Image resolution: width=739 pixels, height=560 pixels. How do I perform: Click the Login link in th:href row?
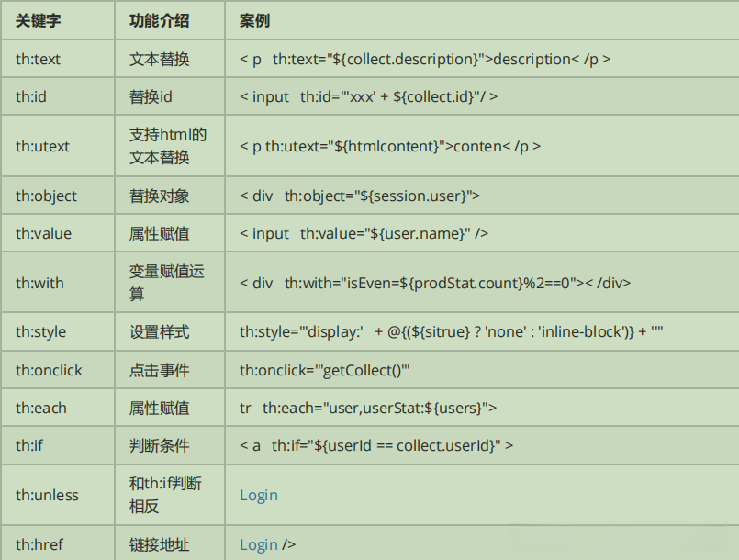259,544
